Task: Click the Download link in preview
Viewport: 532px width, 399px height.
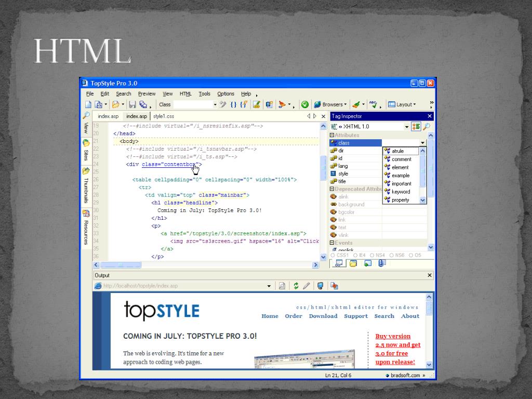Action: (x=323, y=316)
